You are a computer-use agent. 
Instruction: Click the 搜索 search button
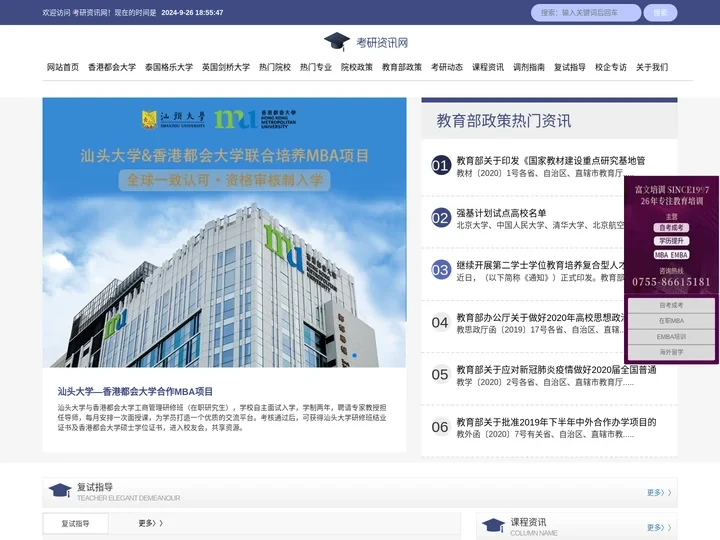click(x=660, y=13)
